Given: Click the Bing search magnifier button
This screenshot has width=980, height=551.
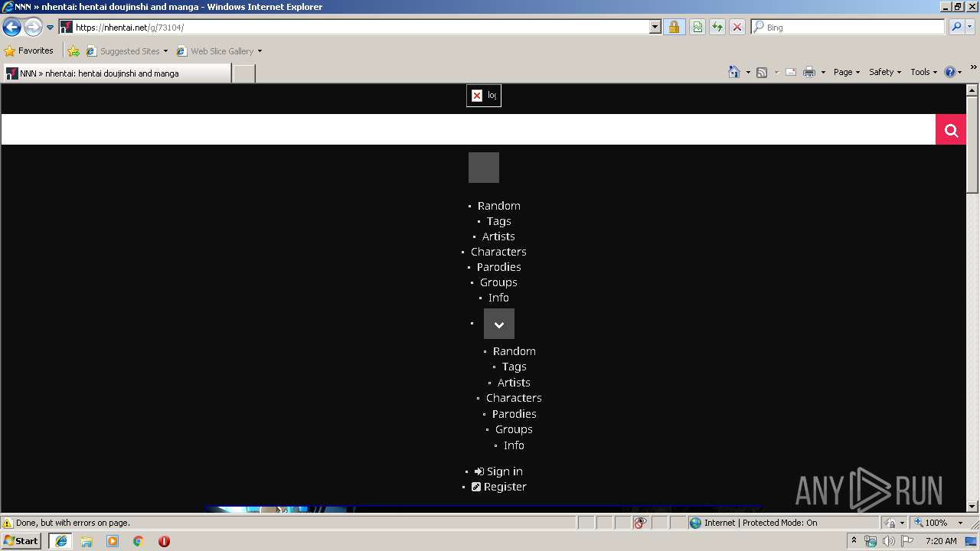Looking at the screenshot, I should [x=955, y=28].
